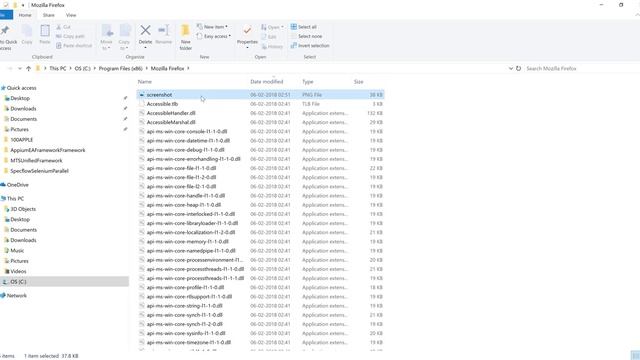Sort by the Date modified column header
Viewport: 640px width, 360px height.
click(x=267, y=82)
